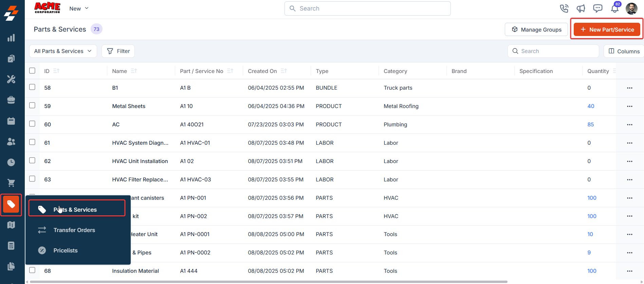Open the people/customers icon in sidebar
Viewport: 644px width, 284px height.
click(x=11, y=142)
